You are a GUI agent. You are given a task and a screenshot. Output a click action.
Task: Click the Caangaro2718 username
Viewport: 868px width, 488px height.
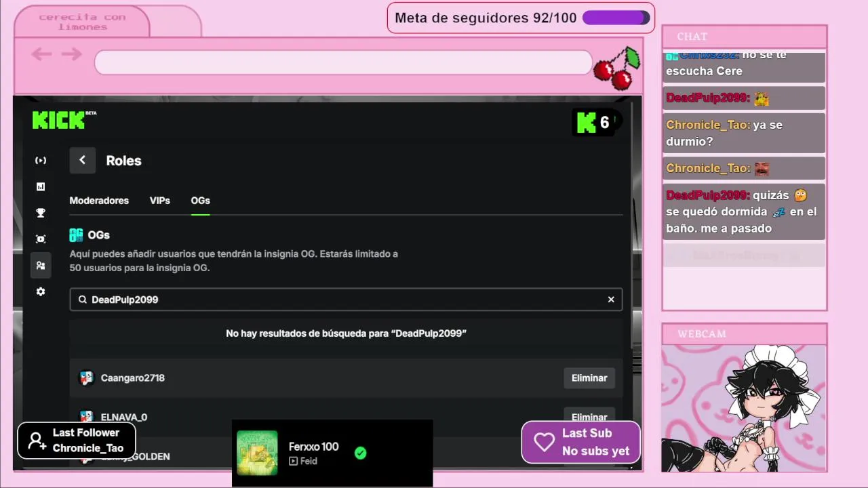pos(133,378)
